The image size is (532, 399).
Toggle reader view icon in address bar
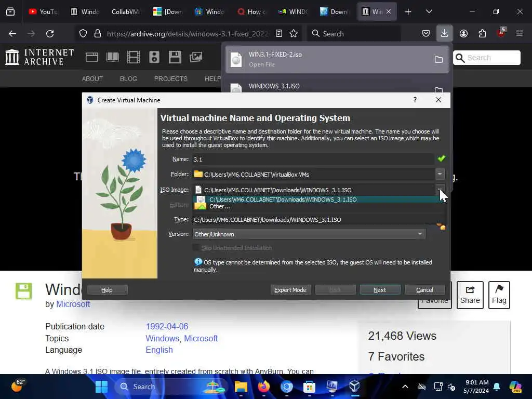[279, 34]
